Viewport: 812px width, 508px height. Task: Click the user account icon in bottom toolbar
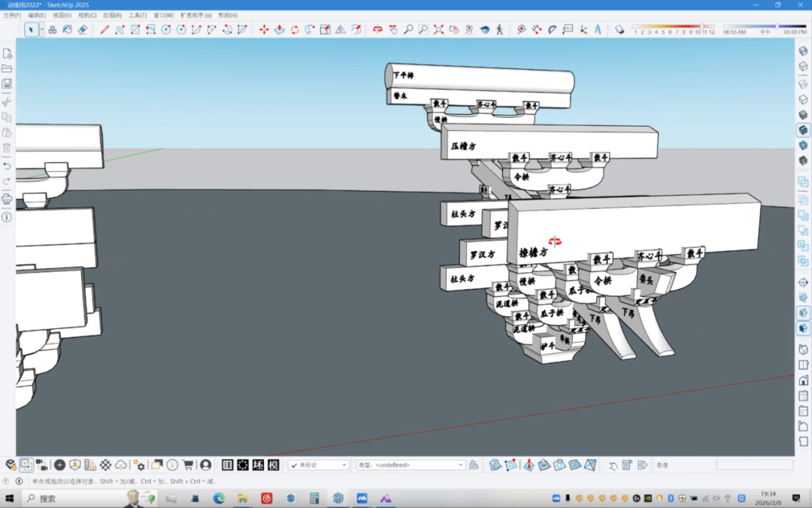tap(205, 465)
